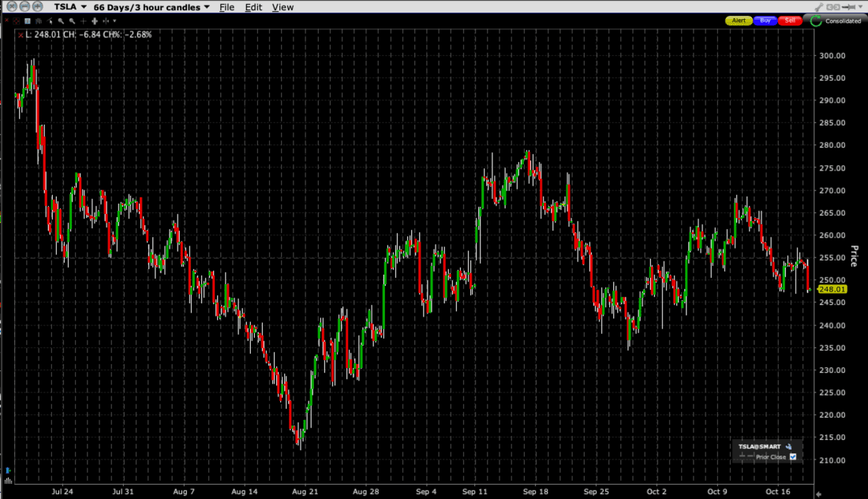This screenshot has width=868, height=499.
Task: Click the blue Buy button
Action: (x=765, y=21)
